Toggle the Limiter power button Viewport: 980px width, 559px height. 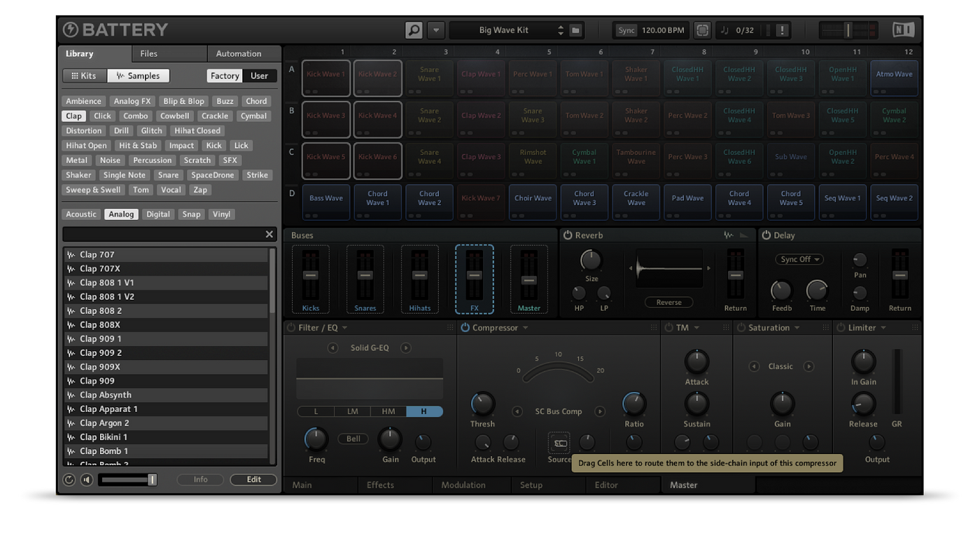pos(841,328)
